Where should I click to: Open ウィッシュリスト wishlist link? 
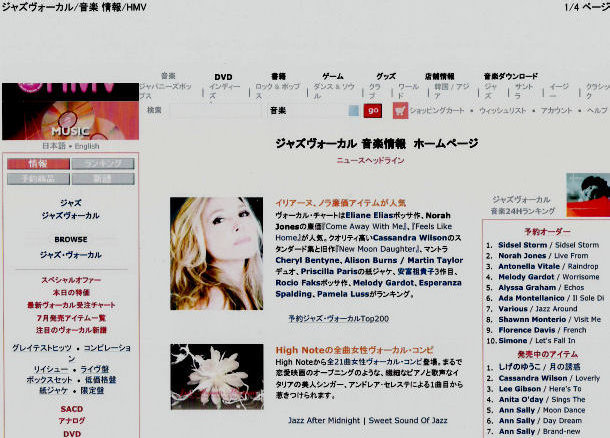pyautogui.click(x=502, y=110)
